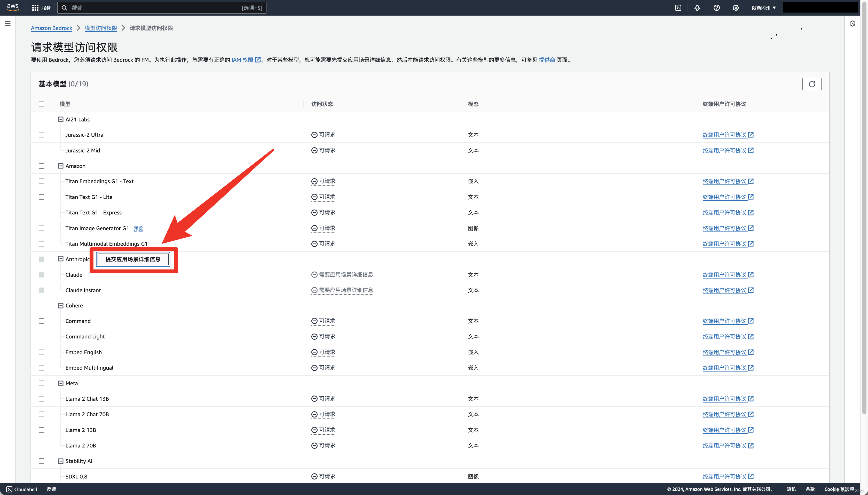Open the AWS home logo

tap(13, 7)
